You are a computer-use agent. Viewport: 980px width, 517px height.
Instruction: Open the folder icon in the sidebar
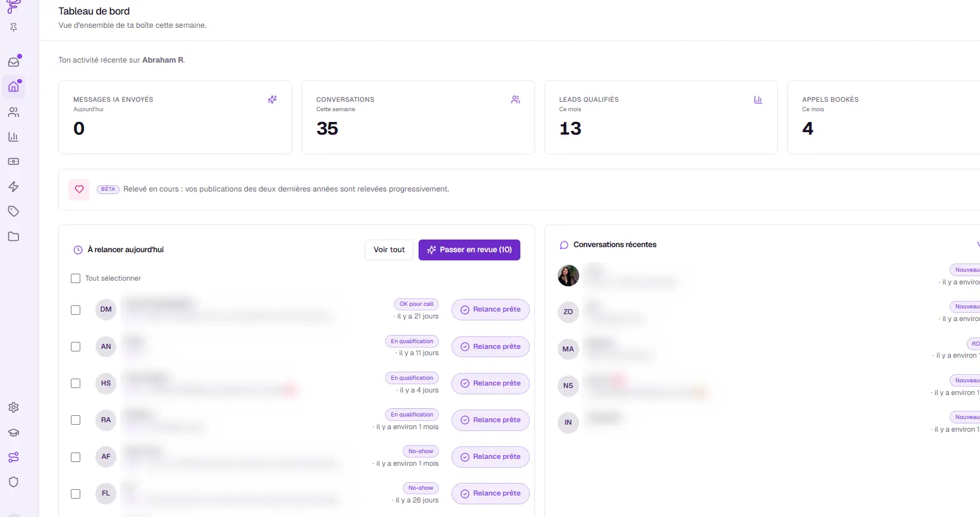(x=13, y=236)
